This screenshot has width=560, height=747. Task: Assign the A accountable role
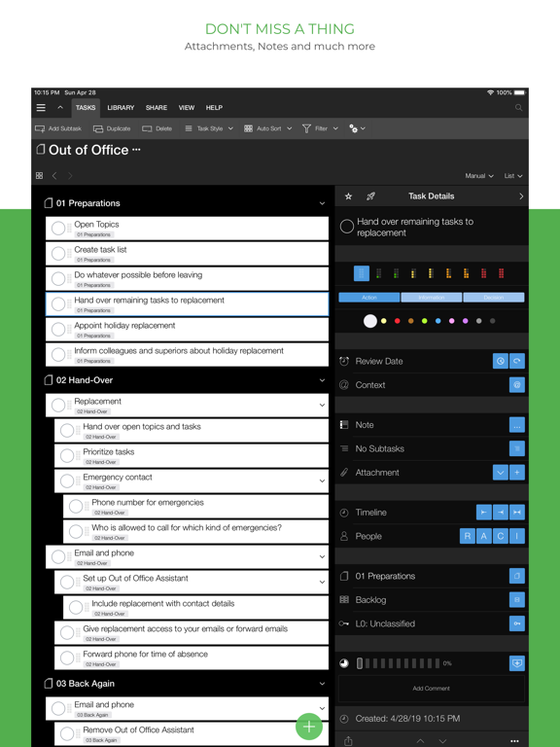point(484,537)
